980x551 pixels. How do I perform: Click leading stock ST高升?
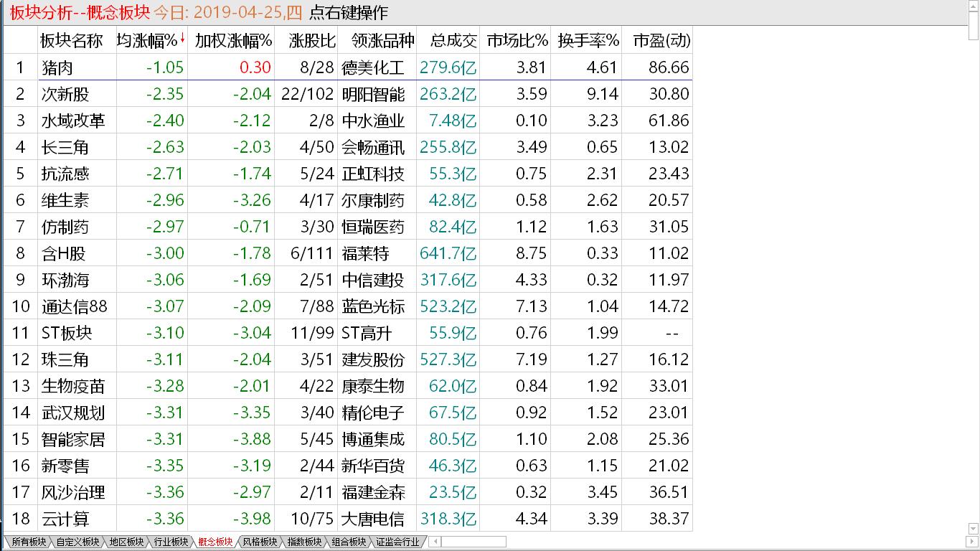[x=367, y=333]
